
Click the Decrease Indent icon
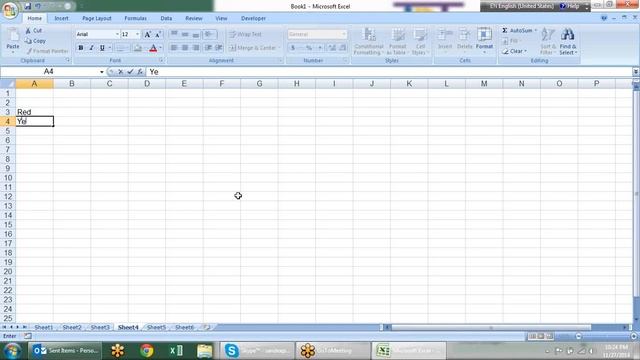[209, 48]
